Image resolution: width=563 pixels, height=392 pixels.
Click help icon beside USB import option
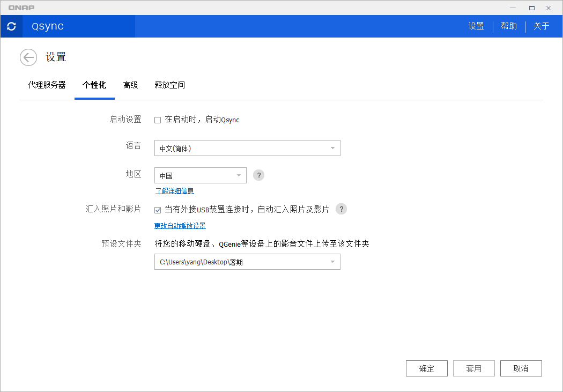[x=341, y=209]
